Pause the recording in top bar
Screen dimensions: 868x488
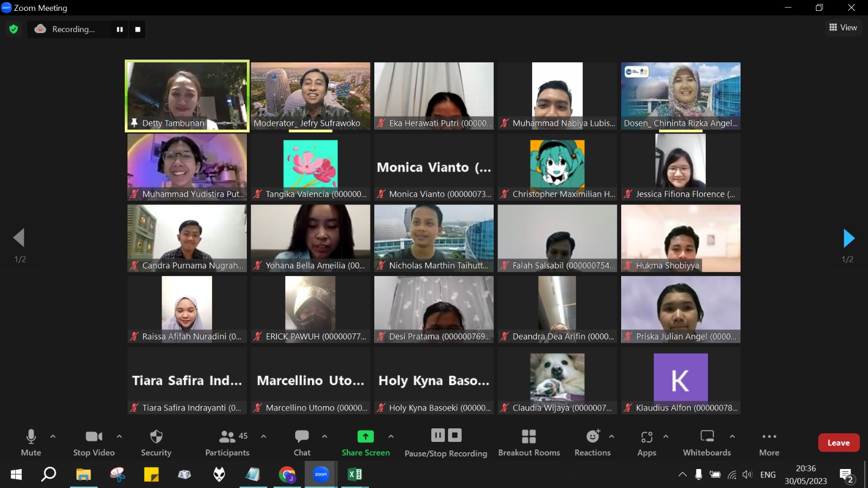tap(119, 29)
